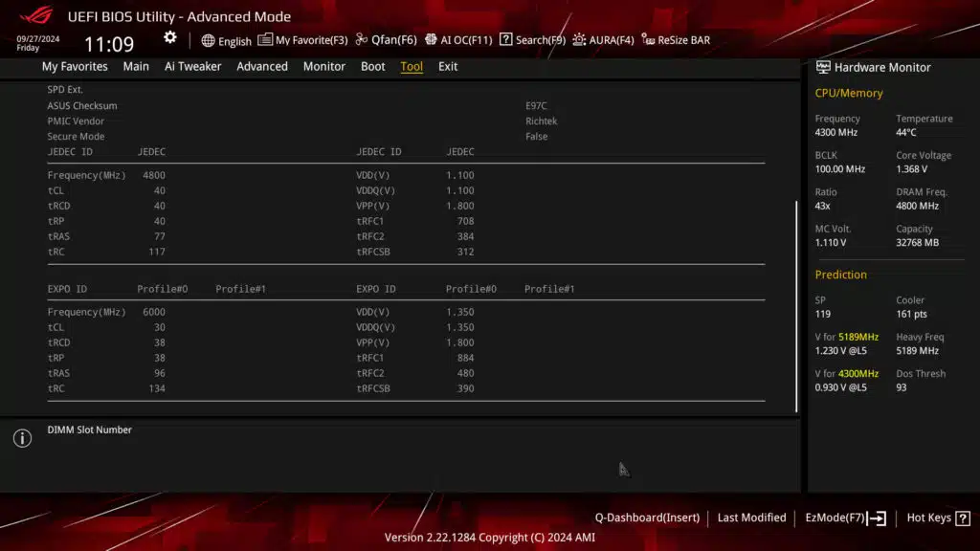Click JEDEC tRFC1 value 708
This screenshot has width=980, height=551.
[466, 221]
